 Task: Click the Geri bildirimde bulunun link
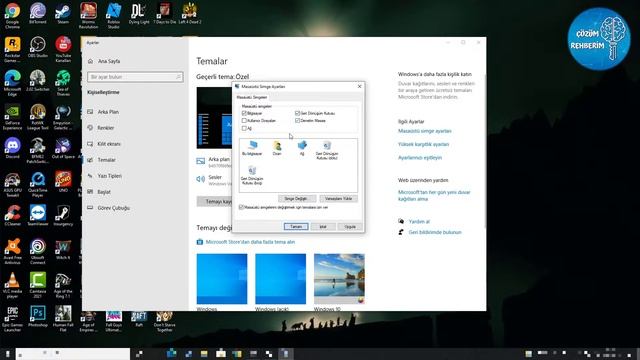point(435,232)
